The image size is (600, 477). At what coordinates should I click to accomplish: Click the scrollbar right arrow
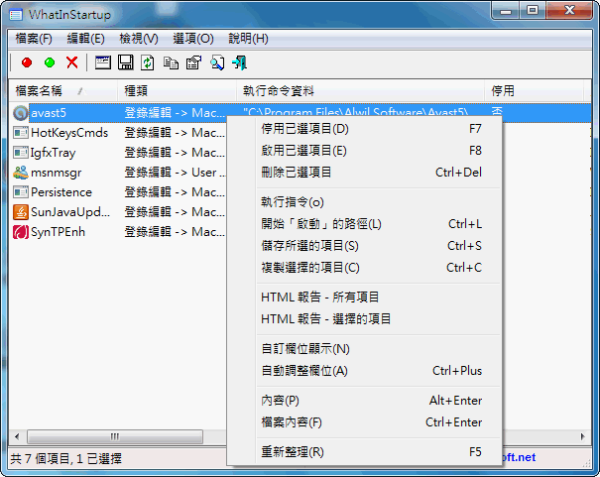[x=582, y=436]
